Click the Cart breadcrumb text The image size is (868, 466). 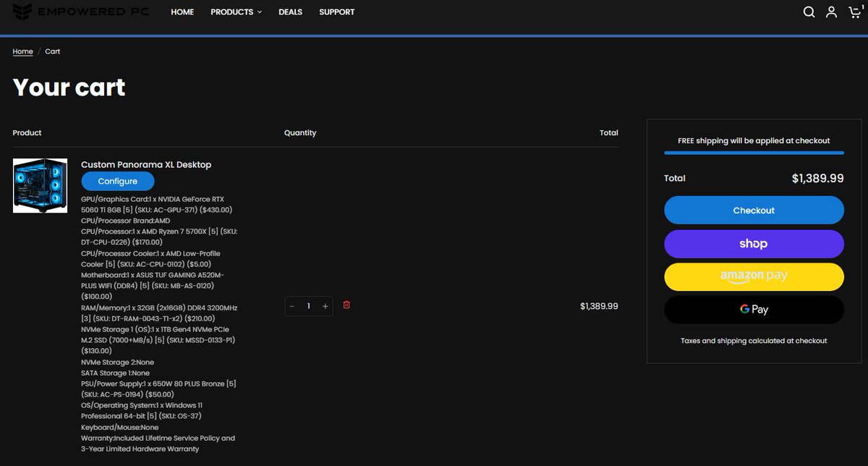(x=53, y=51)
